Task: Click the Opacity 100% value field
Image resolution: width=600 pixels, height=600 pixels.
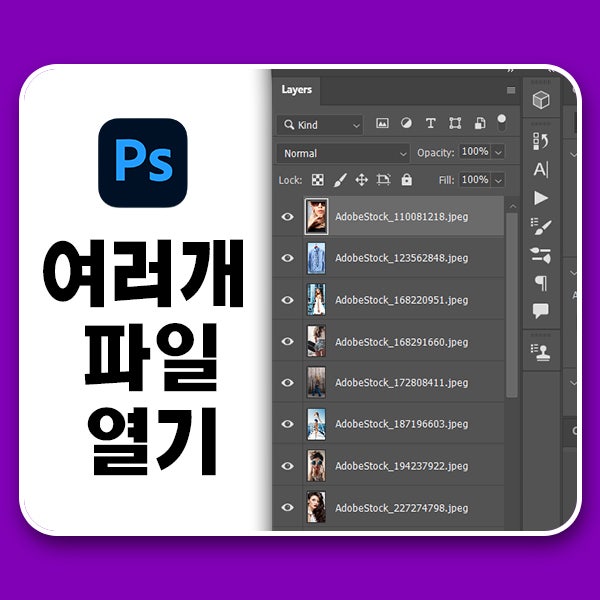Action: (475, 152)
